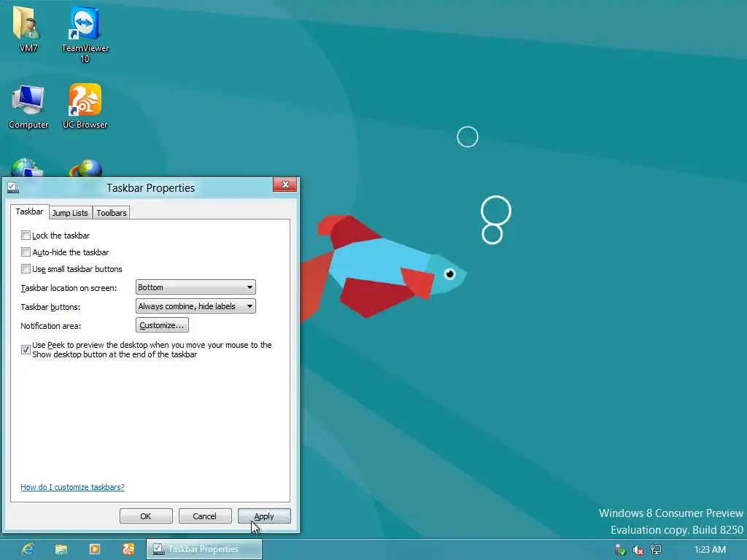This screenshot has width=747, height=560.
Task: Click the Apply button
Action: [264, 516]
